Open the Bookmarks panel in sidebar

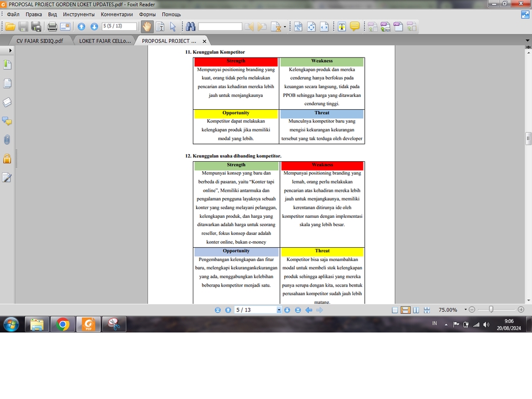point(7,64)
